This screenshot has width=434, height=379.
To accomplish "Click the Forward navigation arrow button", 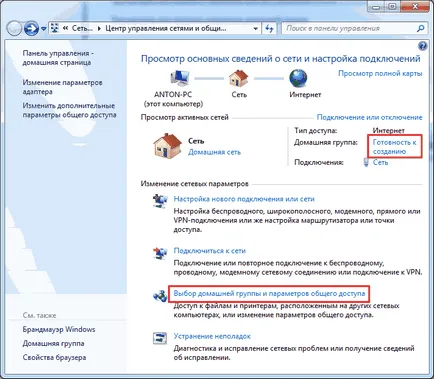I will click(x=31, y=29).
